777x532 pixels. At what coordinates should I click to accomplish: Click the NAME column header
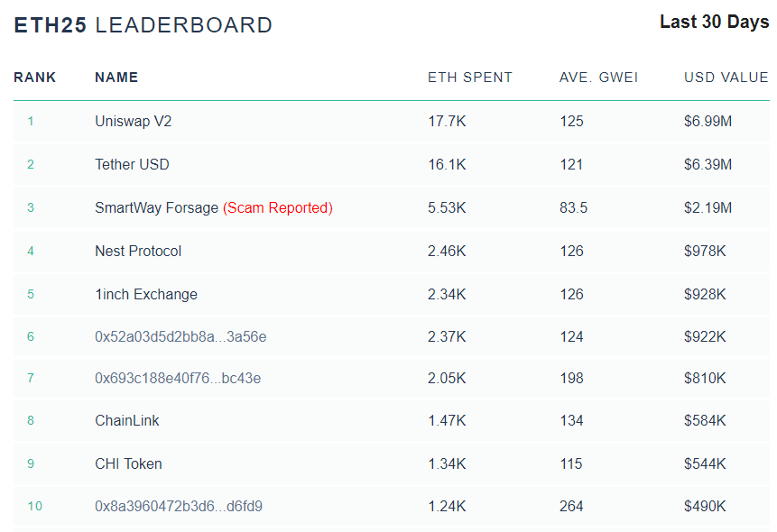point(116,78)
